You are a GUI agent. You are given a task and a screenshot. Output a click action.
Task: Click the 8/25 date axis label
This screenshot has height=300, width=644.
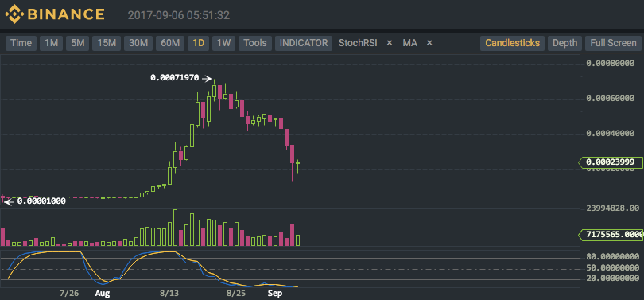click(236, 294)
